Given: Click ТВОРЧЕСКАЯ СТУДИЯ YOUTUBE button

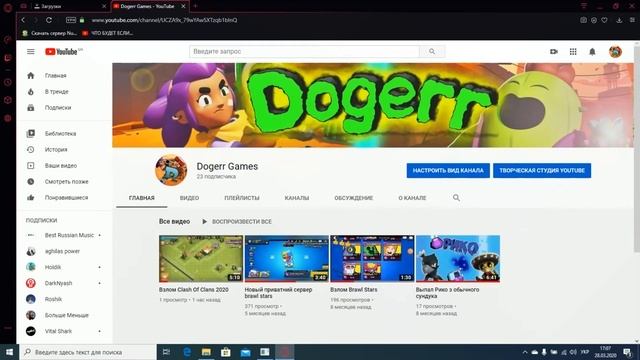Looking at the screenshot, I should pos(542,170).
